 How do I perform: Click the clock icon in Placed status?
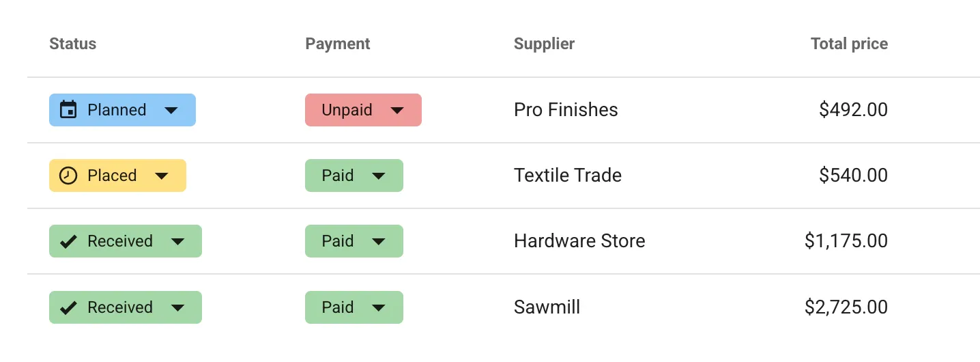tap(68, 176)
